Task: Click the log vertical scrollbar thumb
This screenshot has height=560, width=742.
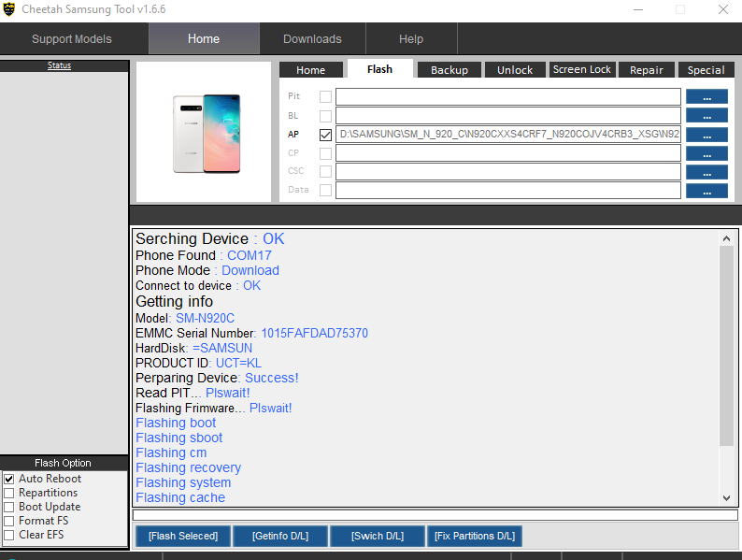Action: point(726,346)
